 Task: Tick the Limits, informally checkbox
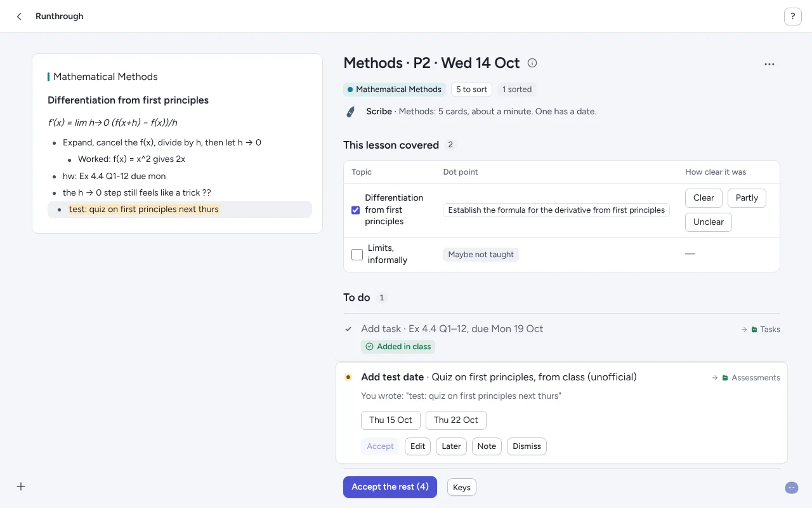(357, 254)
